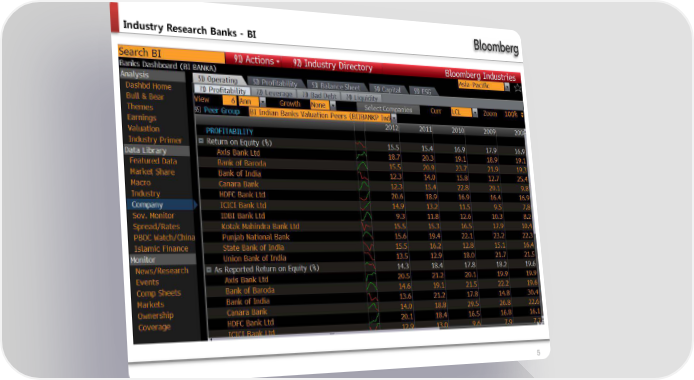Open Industry Primer in sidebar
Image resolution: width=694 pixels, height=380 pixels.
[155, 139]
